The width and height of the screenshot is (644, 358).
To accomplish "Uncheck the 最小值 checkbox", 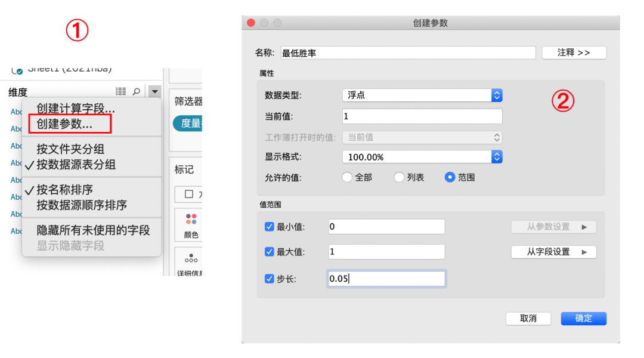I will pyautogui.click(x=270, y=227).
